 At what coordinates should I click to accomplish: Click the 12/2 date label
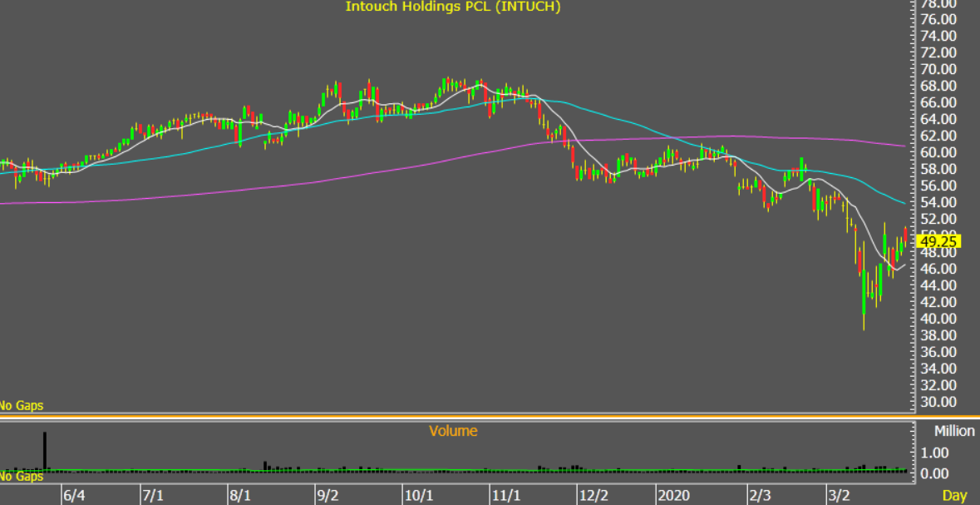click(593, 496)
